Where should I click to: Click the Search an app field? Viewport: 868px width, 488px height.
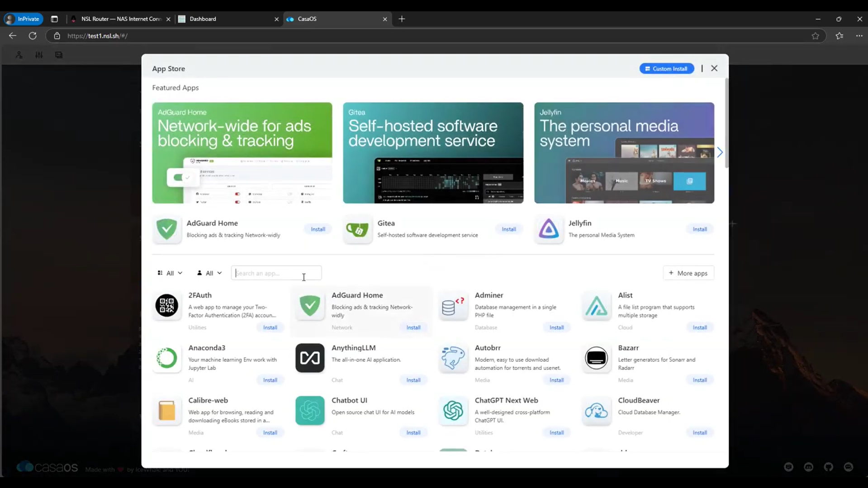point(276,273)
